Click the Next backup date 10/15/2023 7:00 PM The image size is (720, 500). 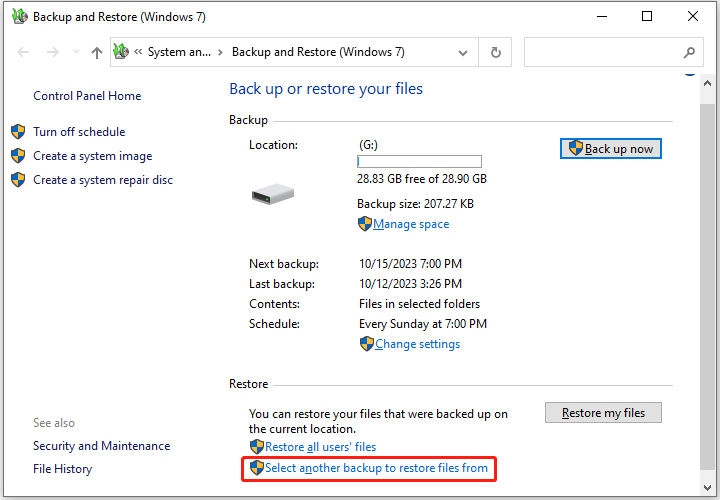click(411, 264)
